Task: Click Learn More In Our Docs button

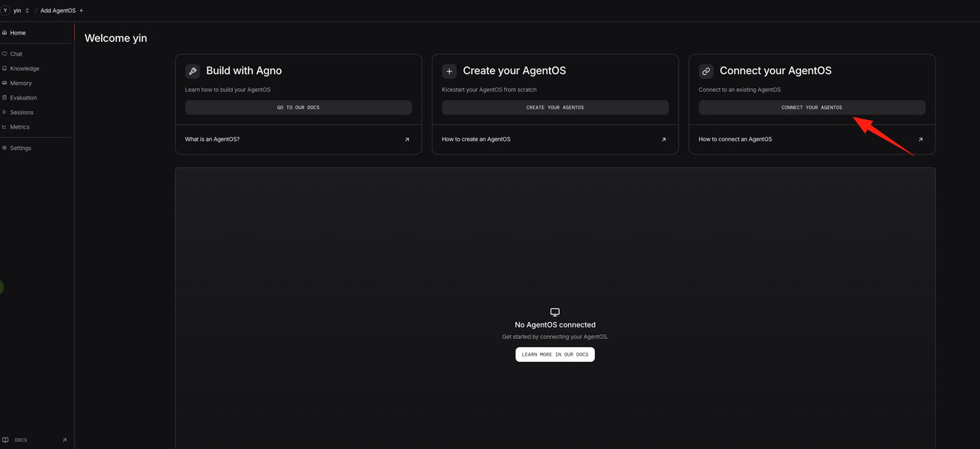Action: point(555,355)
